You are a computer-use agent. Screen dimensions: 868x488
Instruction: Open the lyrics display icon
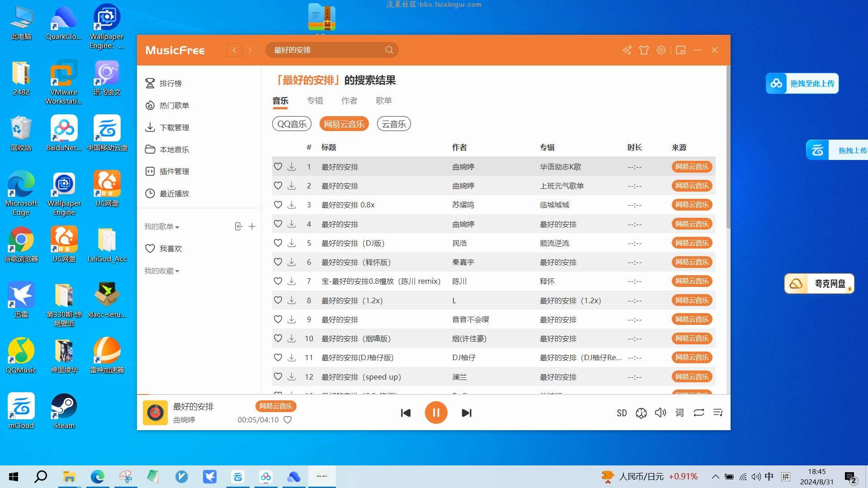tap(679, 413)
